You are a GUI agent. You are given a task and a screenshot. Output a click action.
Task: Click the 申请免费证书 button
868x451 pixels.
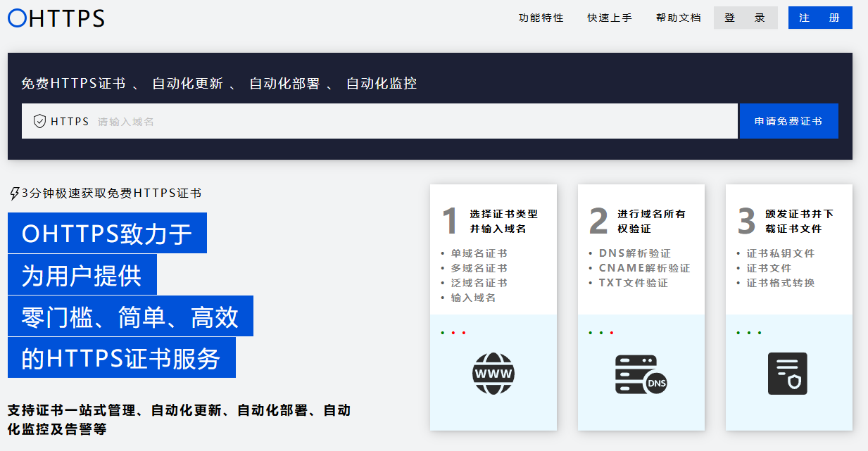[x=788, y=121]
